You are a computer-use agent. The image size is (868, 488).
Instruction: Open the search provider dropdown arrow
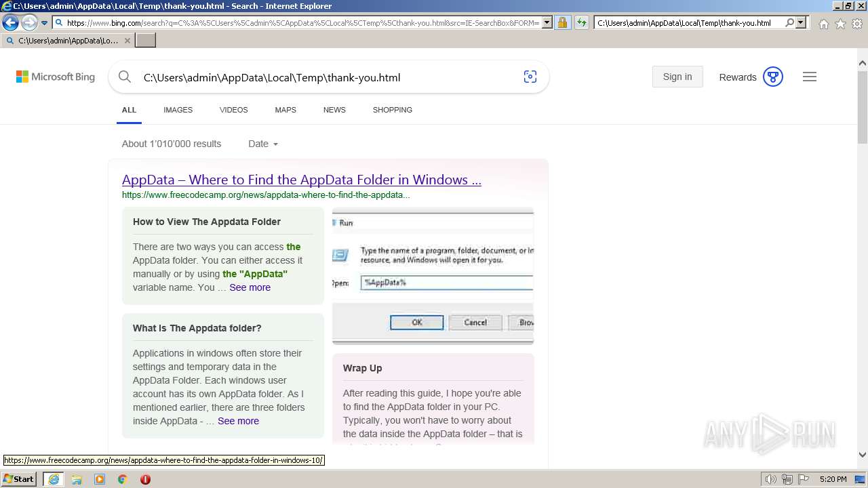coord(801,23)
